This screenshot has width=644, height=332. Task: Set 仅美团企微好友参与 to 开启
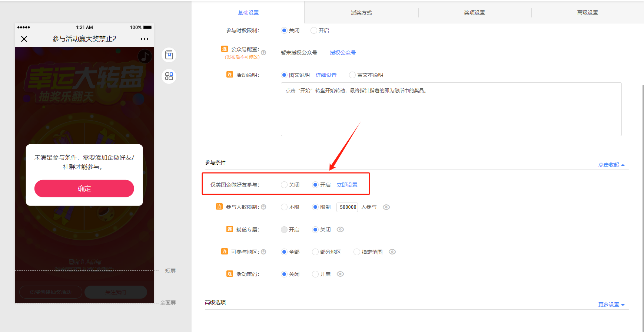(315, 185)
